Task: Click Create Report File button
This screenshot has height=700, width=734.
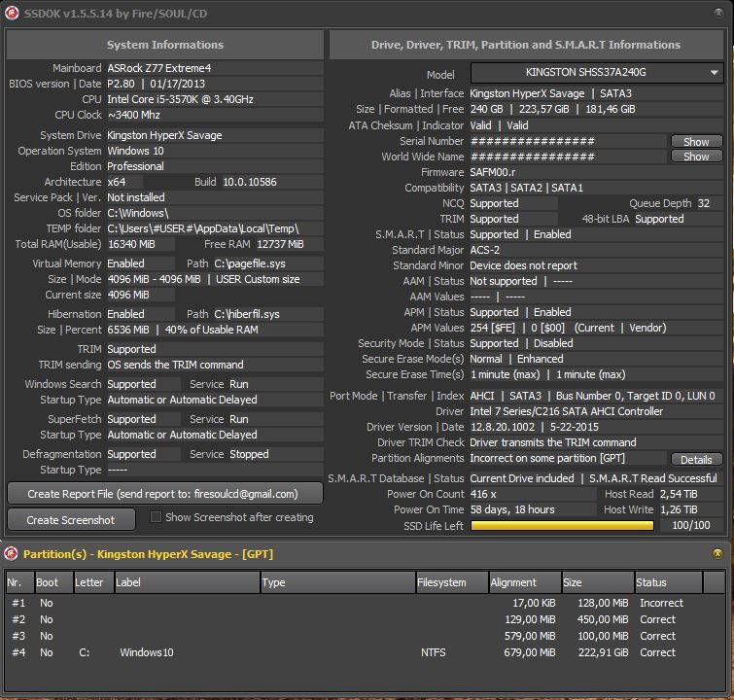Action: (x=164, y=494)
